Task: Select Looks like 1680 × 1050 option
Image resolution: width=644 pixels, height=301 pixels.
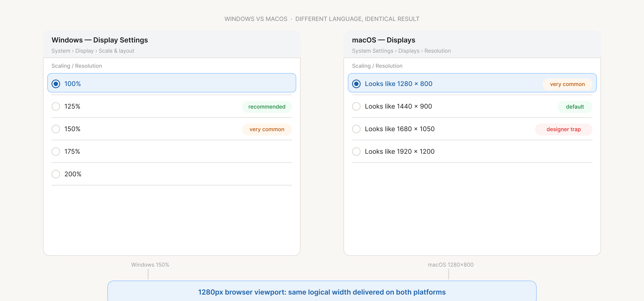Action: point(356,129)
